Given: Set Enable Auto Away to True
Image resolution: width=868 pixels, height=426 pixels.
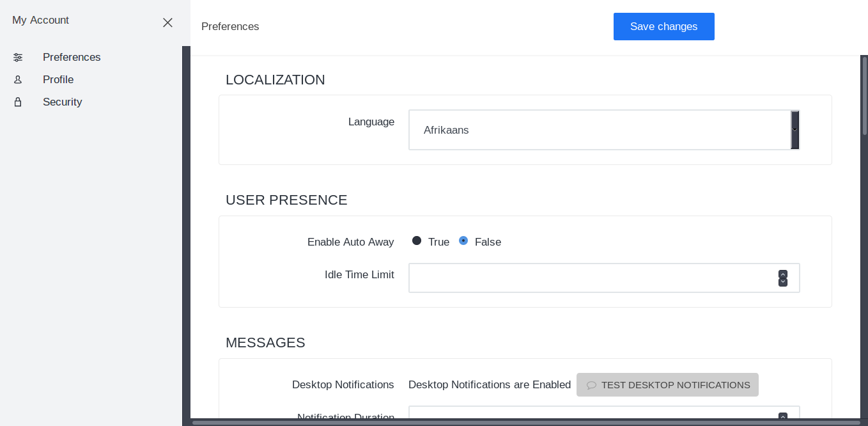Looking at the screenshot, I should coord(417,241).
